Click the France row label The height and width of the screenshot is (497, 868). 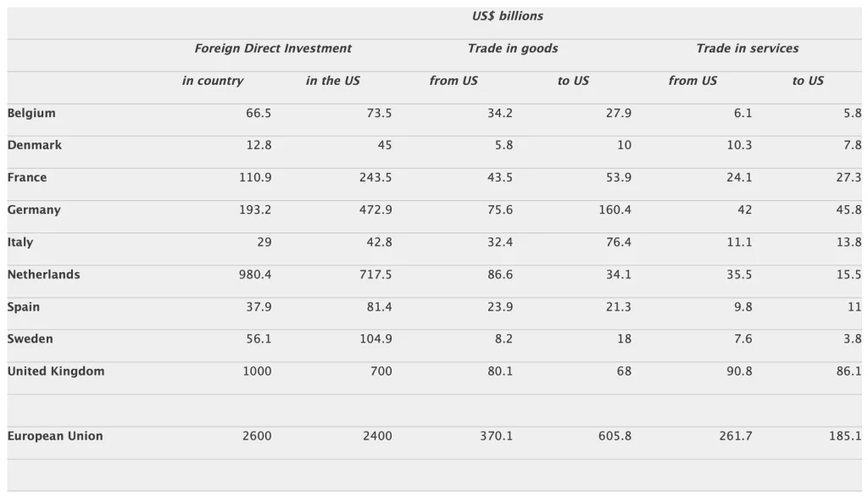point(27,177)
